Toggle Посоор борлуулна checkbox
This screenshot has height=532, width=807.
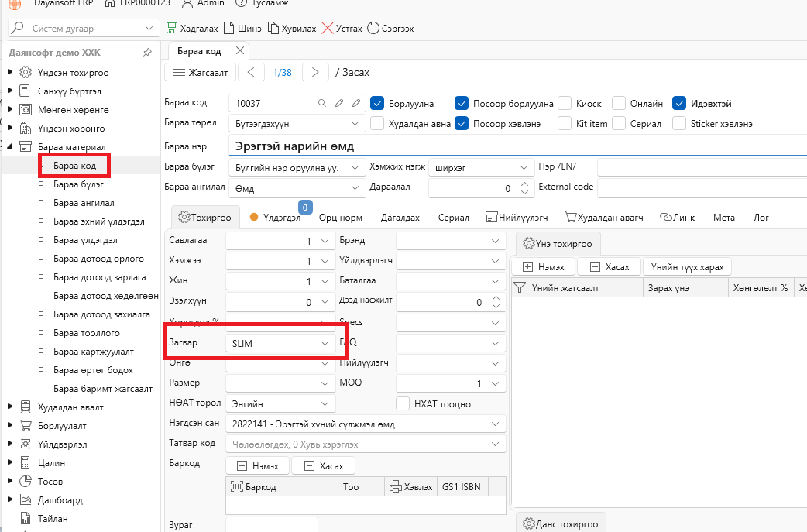tap(462, 104)
